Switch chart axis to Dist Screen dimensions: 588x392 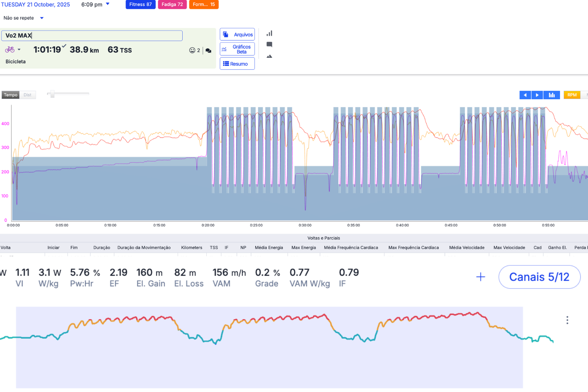tap(28, 95)
